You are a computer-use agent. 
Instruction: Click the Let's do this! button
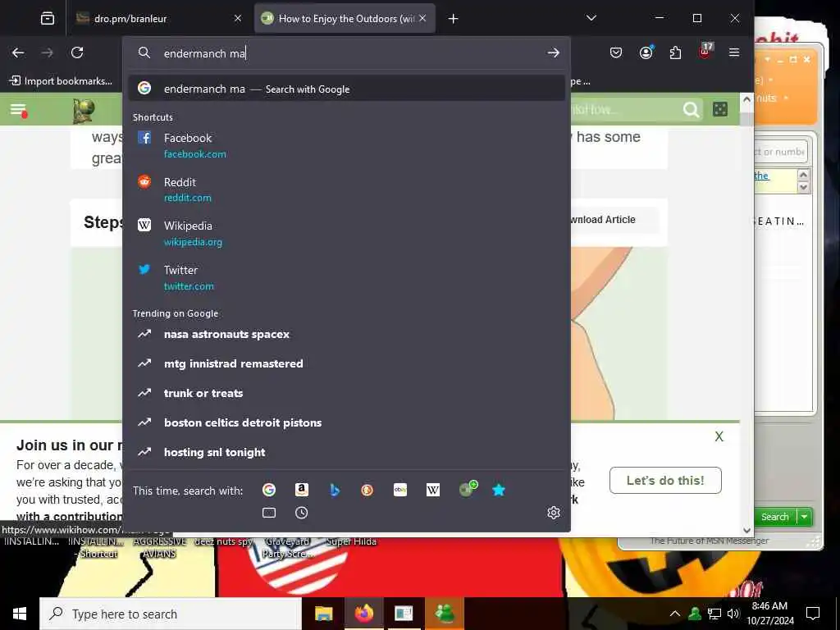pyautogui.click(x=665, y=480)
